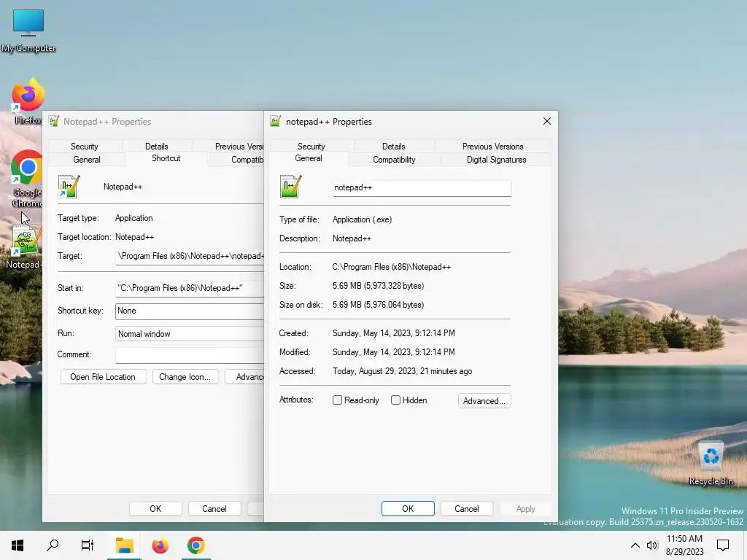747x560 pixels.
Task: Select General tab in notepad++ Properties
Action: coord(309,158)
